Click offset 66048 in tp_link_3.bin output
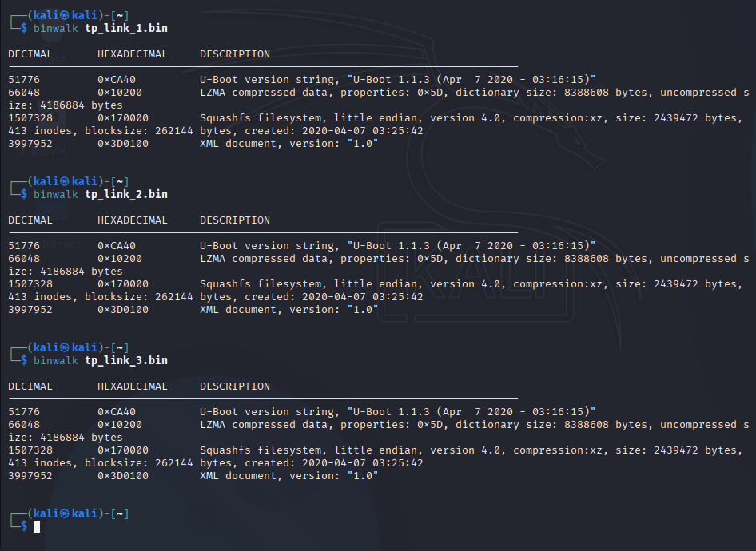 click(24, 425)
